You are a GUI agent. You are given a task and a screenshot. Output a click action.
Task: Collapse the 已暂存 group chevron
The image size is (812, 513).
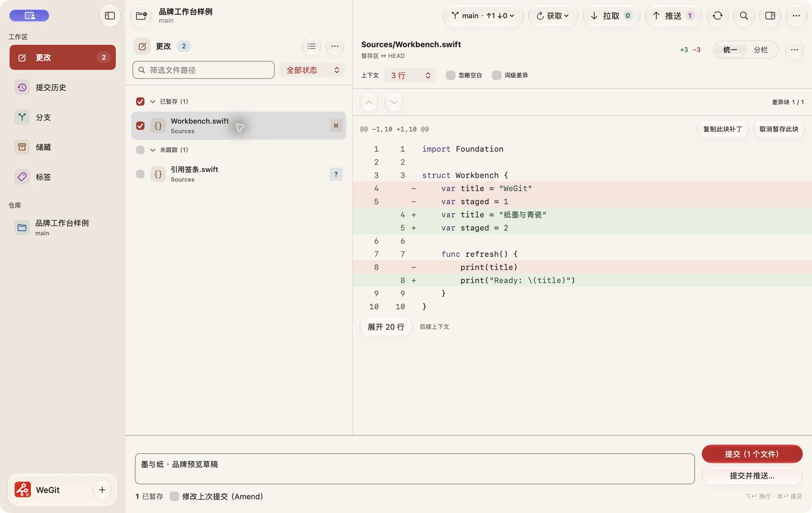(x=153, y=102)
